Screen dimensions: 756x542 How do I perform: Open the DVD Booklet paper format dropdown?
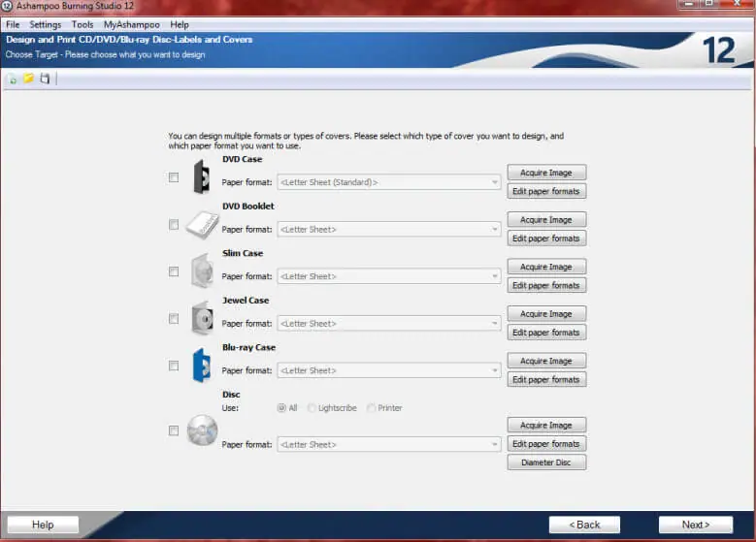[x=389, y=230]
